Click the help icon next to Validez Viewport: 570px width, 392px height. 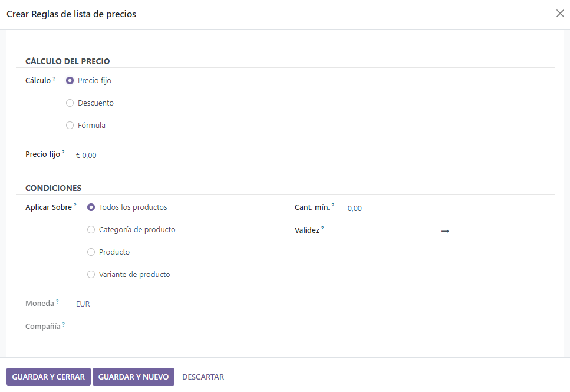[x=323, y=228]
